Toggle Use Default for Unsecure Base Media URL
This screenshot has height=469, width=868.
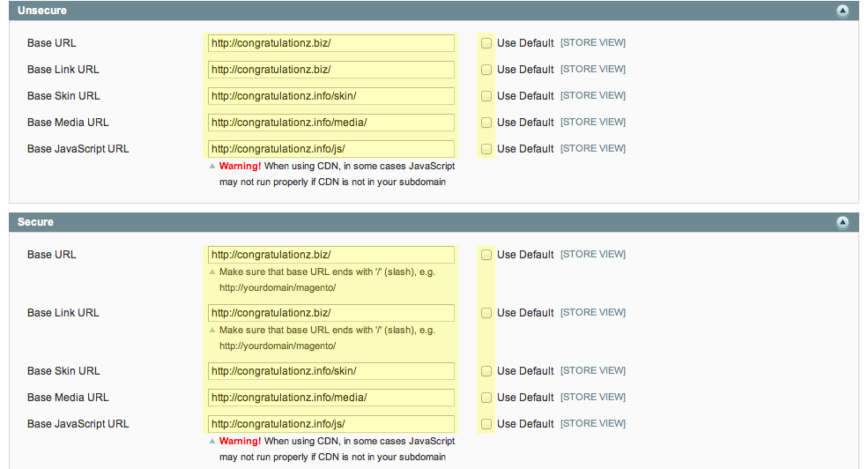click(x=486, y=123)
